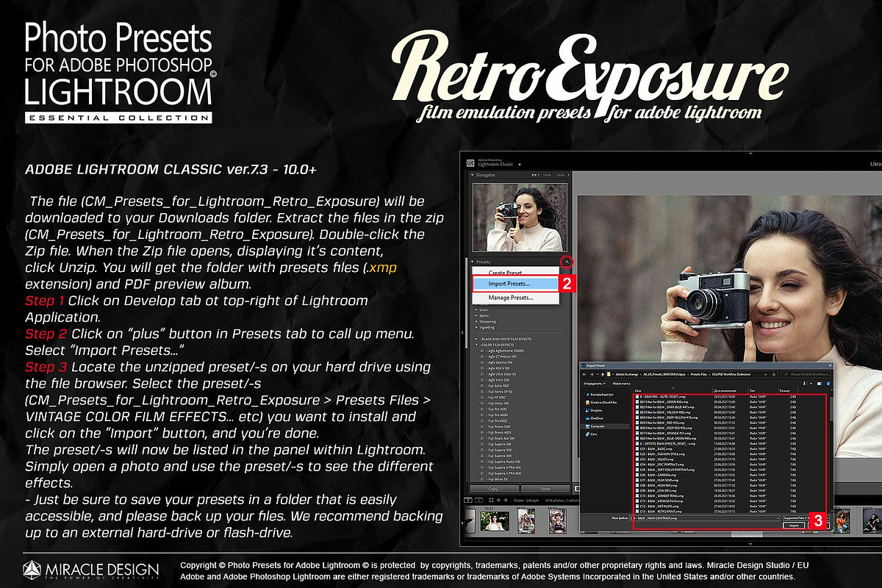Select file 'C07 - B&W _ FILM NOIR.xmp'
882x588 pixels.
(x=657, y=481)
